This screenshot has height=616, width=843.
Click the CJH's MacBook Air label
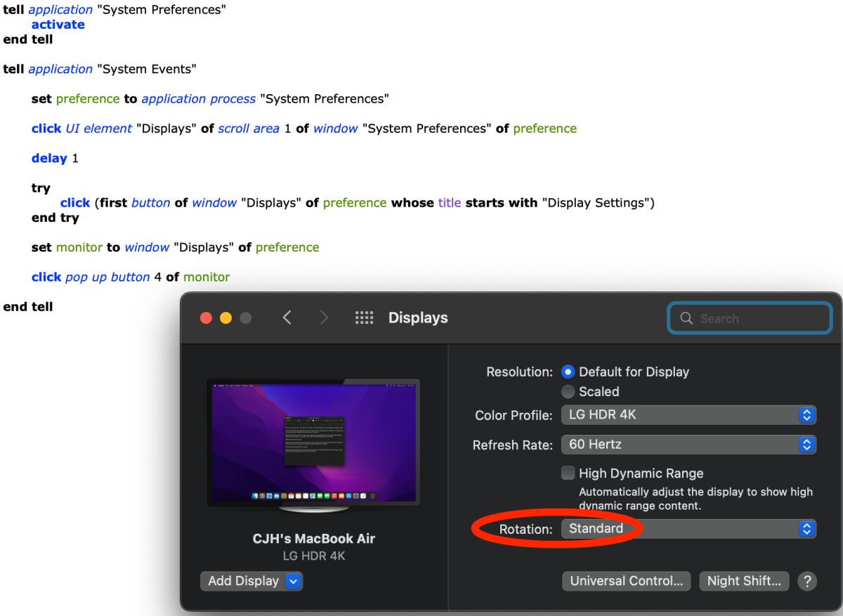(313, 539)
